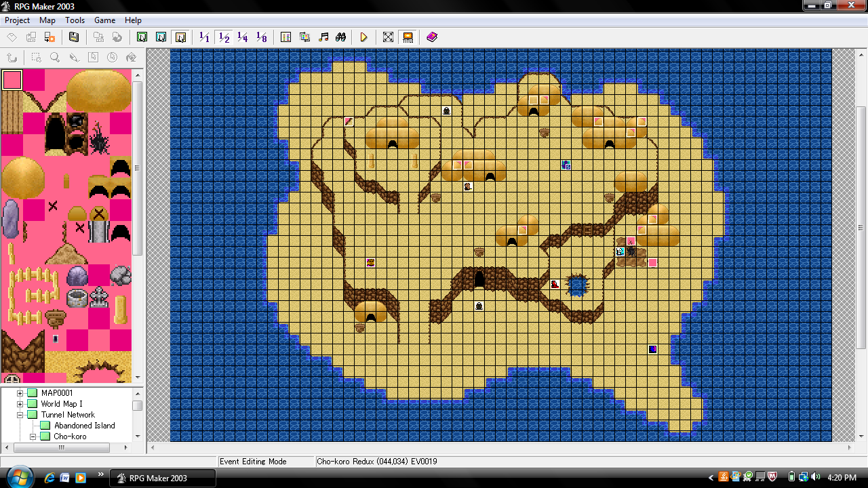Screen dimensions: 868x488
Task: Select the Cho-koro map in tree
Action: [x=70, y=436]
